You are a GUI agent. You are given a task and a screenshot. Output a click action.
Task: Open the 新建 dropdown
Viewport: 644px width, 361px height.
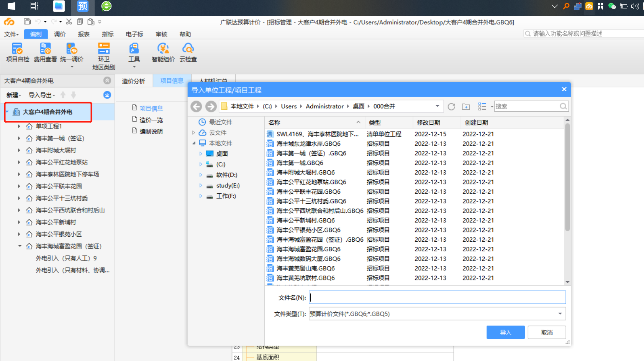(x=14, y=95)
